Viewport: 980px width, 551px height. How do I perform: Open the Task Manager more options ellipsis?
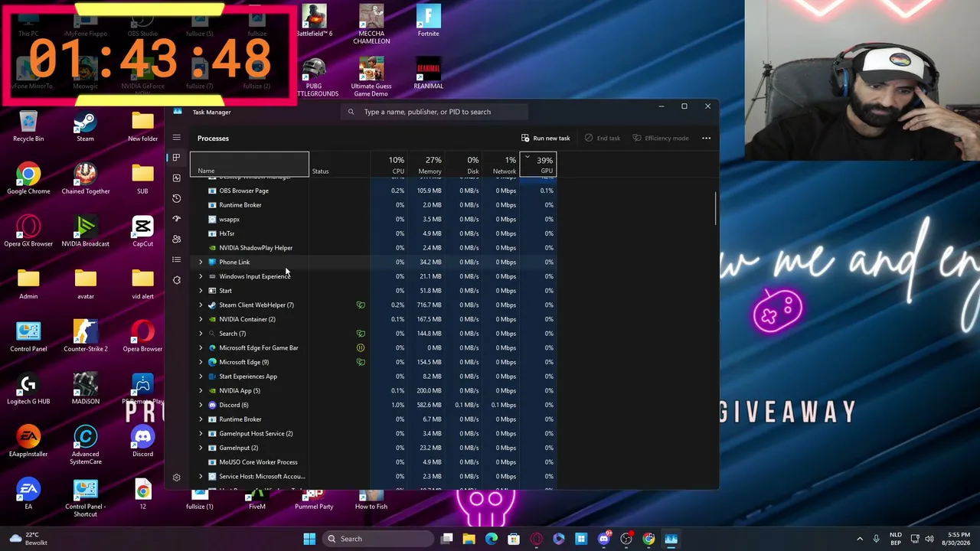(706, 138)
